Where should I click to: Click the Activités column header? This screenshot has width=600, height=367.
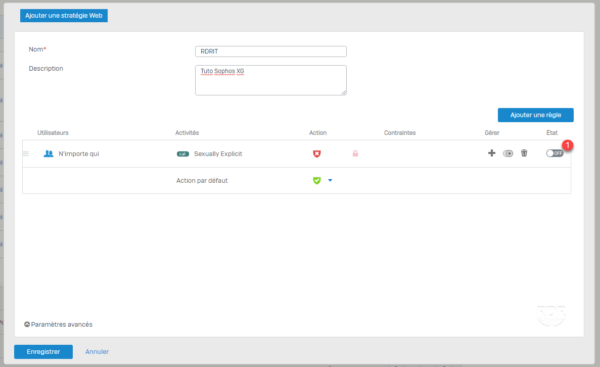pyautogui.click(x=187, y=133)
